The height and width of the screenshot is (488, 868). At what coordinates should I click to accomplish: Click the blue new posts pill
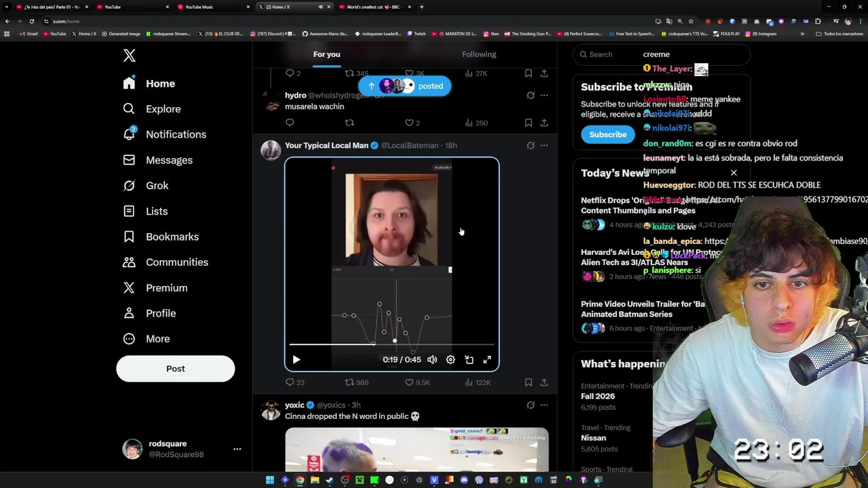coord(405,86)
